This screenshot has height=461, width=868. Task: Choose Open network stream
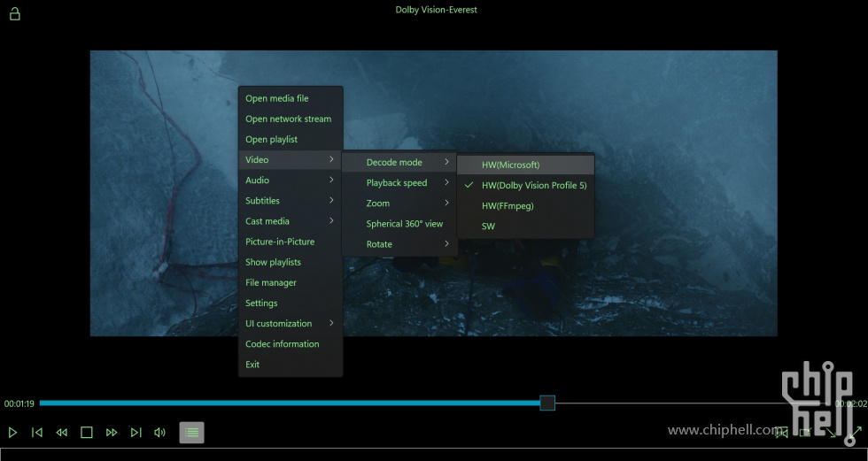[x=291, y=119]
